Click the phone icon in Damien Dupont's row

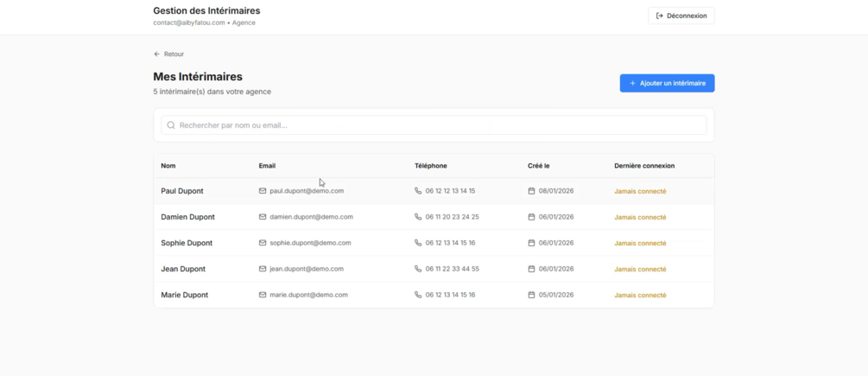418,217
